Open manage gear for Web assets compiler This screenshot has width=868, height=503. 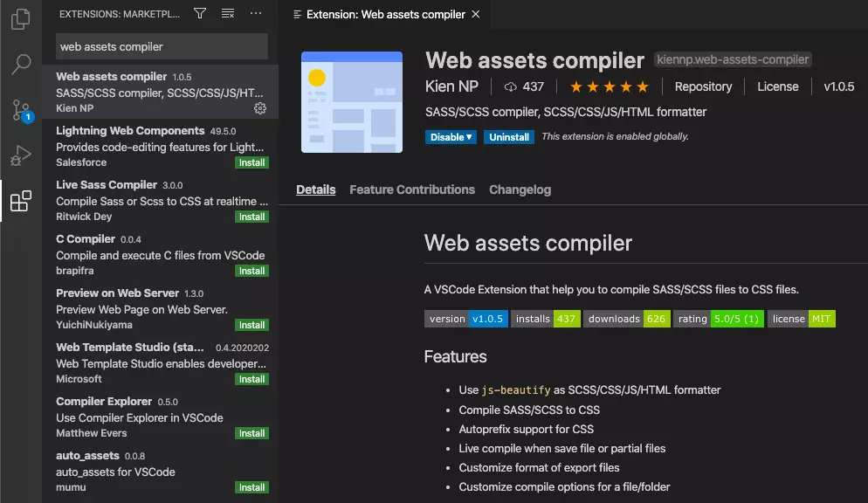pyautogui.click(x=259, y=108)
